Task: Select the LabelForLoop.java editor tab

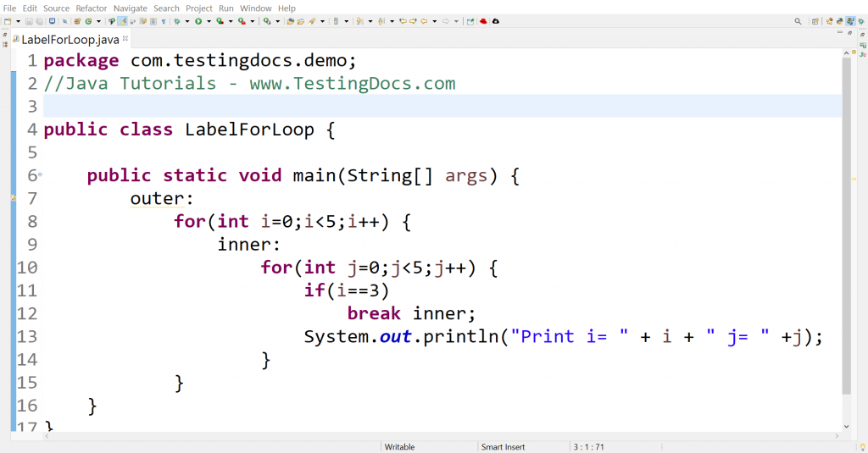Action: point(70,39)
